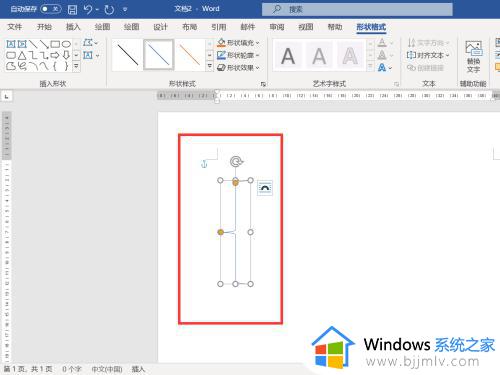This screenshot has height=375, width=500.
Task: Select the left brace shape in gallery
Action: [x=55, y=66]
